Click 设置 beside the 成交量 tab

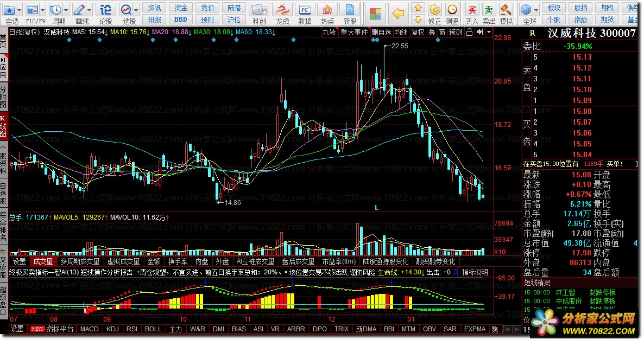(x=19, y=261)
